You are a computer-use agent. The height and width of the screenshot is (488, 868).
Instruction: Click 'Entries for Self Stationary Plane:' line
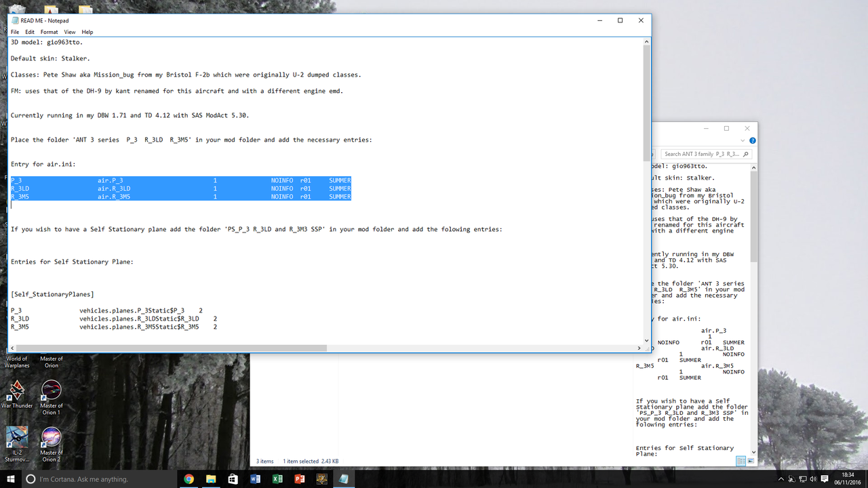coord(72,262)
